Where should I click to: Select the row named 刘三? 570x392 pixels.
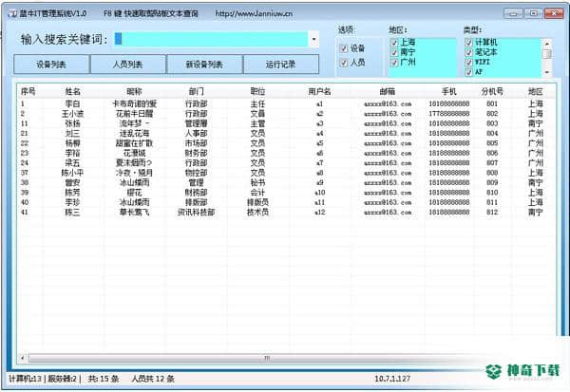287,133
